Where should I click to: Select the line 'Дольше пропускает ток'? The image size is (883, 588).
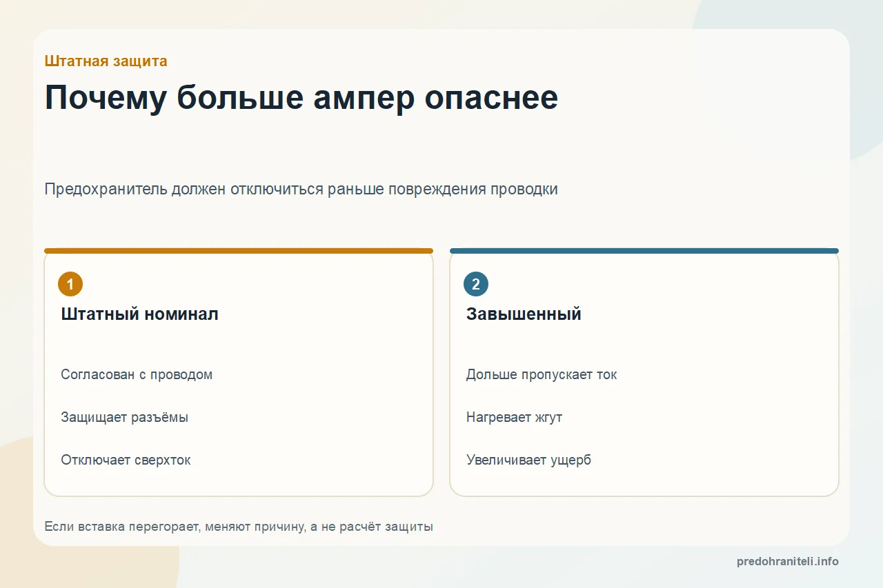pyautogui.click(x=542, y=374)
